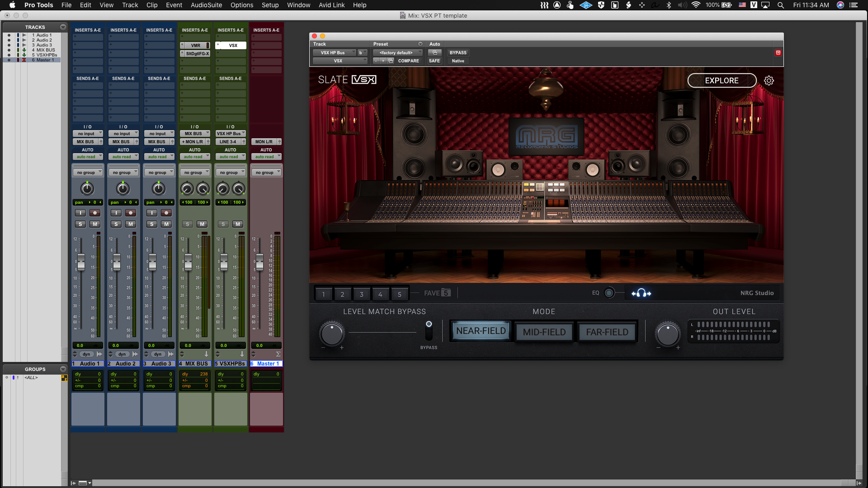
Task: Click preset plus button
Action: click(383, 61)
